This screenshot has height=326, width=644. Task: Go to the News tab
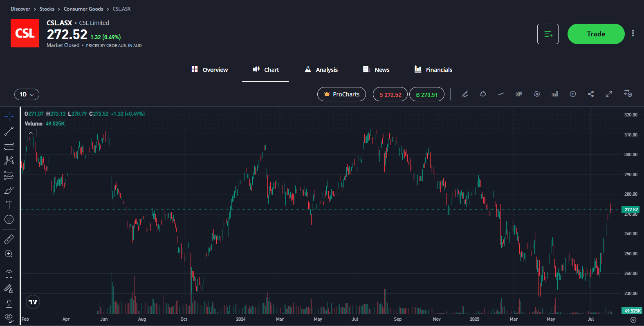[376, 69]
